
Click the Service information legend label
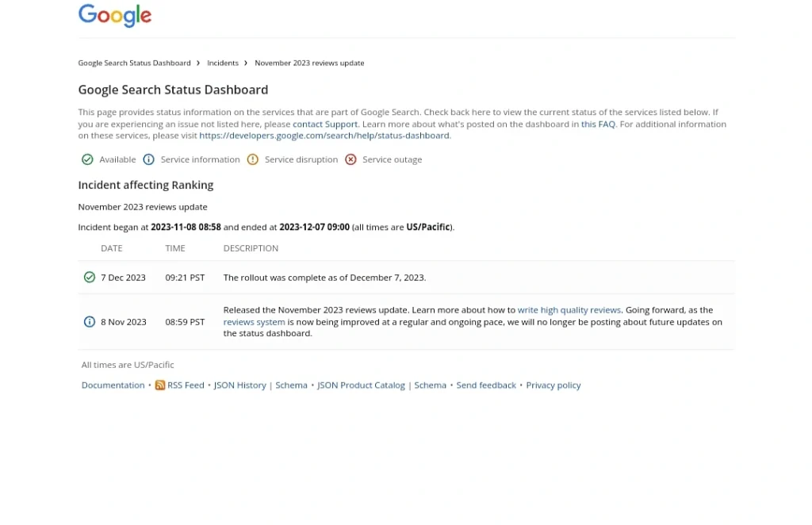tap(200, 159)
